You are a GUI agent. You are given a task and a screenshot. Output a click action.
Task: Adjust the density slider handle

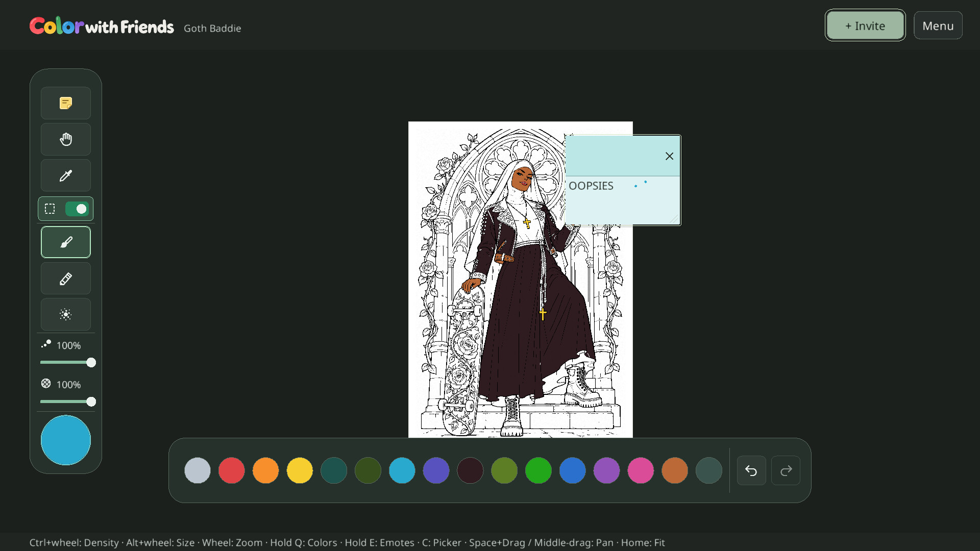(91, 402)
